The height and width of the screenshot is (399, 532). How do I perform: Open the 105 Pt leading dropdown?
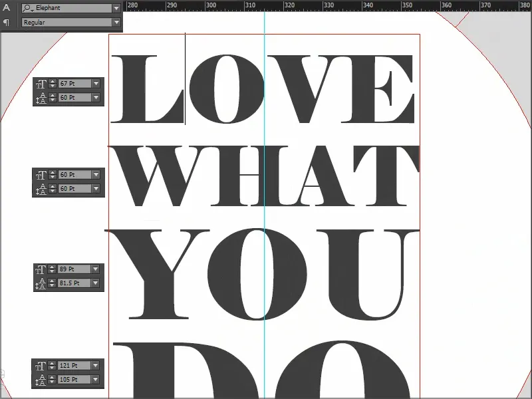click(95, 379)
